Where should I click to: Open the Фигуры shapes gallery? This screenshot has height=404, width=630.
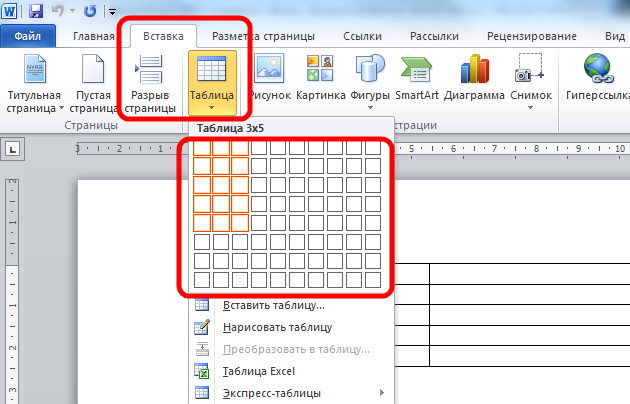point(370,71)
